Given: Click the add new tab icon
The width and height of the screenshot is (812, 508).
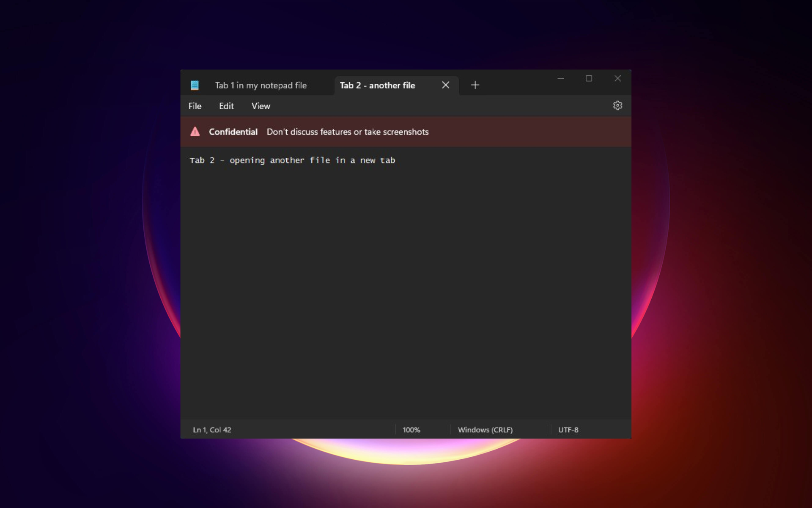Looking at the screenshot, I should click(475, 85).
